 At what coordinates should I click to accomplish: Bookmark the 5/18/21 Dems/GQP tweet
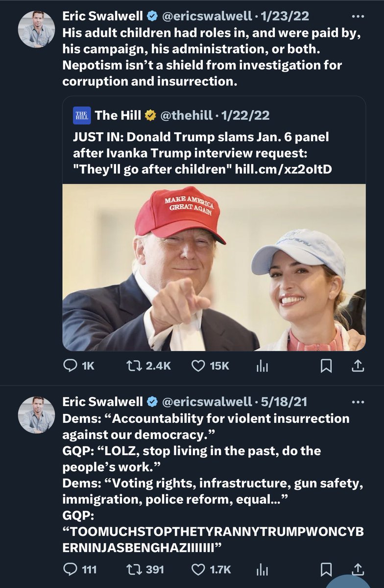[327, 569]
